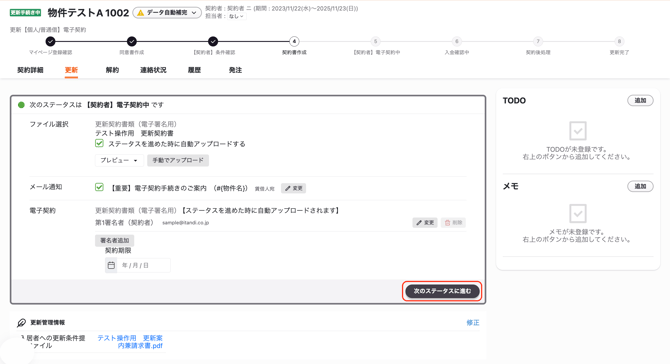Click the 修正 link

(x=473, y=323)
